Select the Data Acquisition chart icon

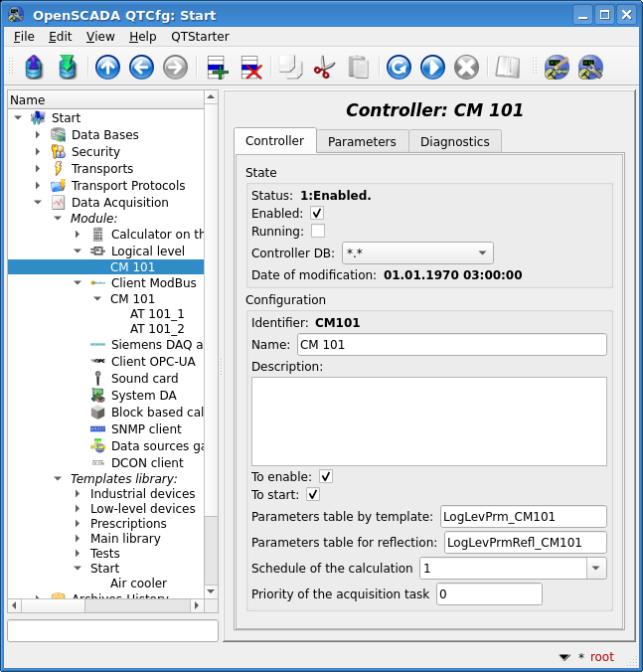coord(58,202)
